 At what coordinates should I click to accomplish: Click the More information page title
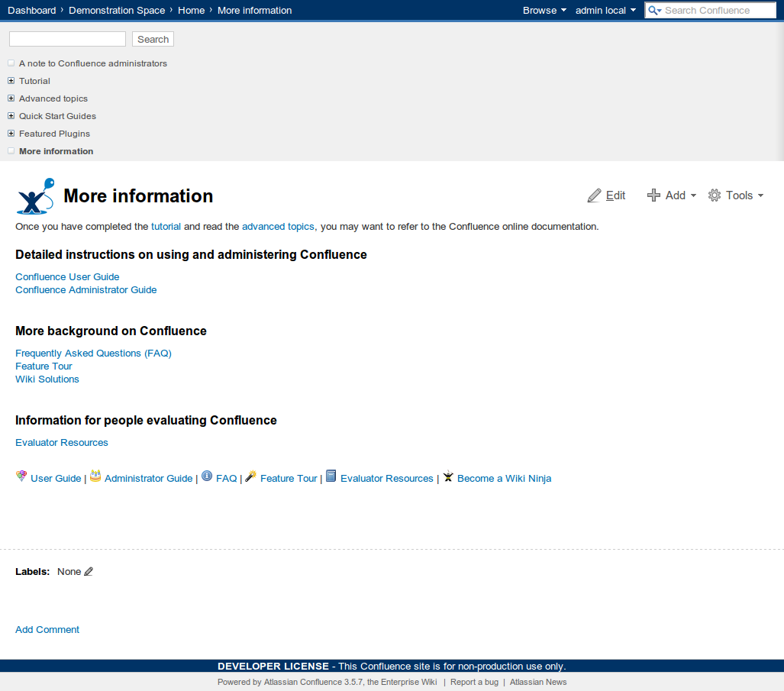click(138, 196)
